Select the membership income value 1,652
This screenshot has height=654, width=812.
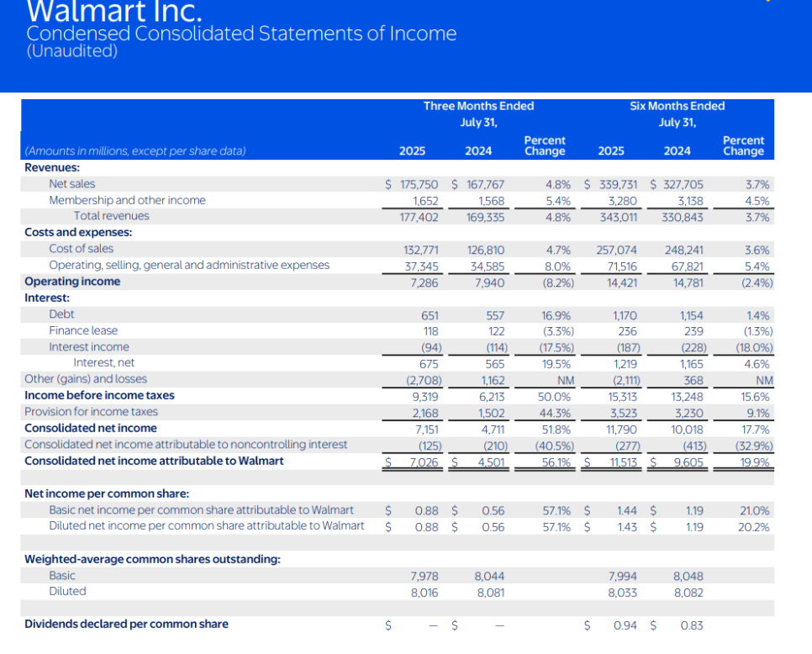pyautogui.click(x=425, y=201)
